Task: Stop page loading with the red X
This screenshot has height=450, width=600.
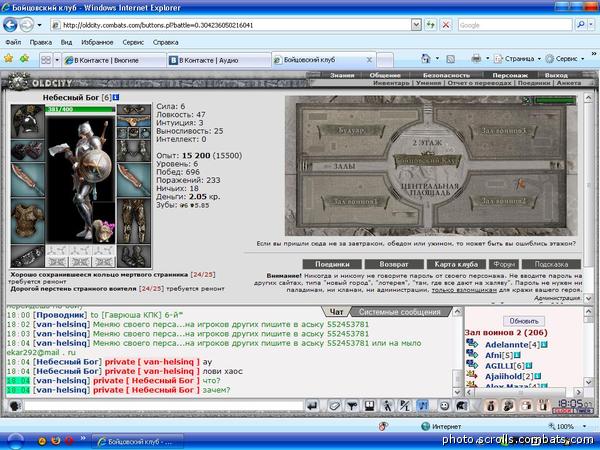Action: click(446, 25)
